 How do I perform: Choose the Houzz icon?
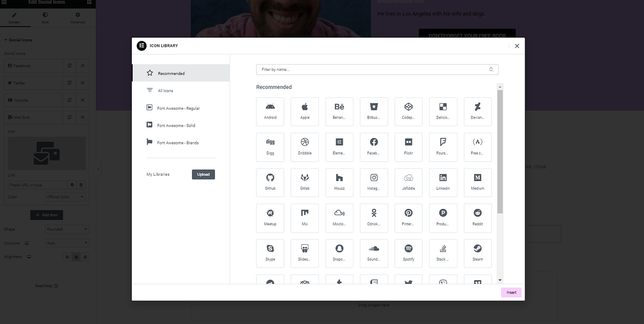click(x=339, y=182)
